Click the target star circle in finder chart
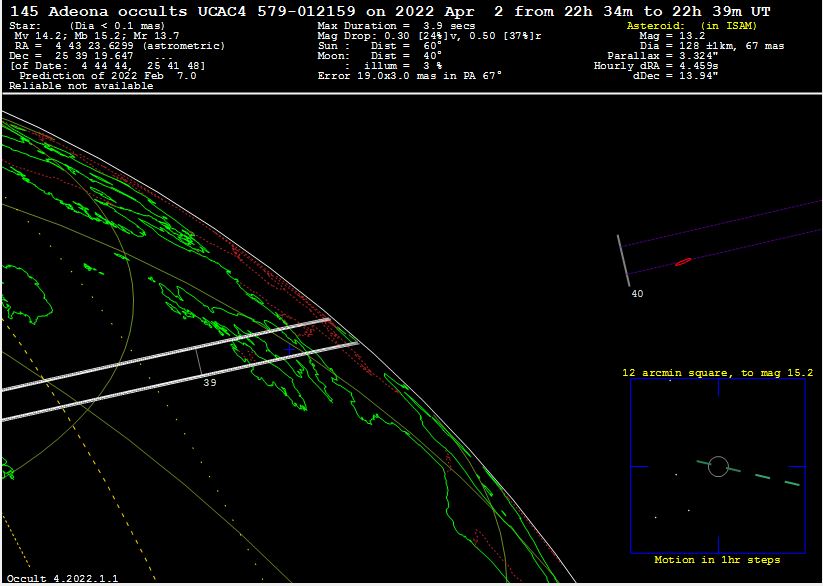This screenshot has height=586, width=823. (x=718, y=466)
